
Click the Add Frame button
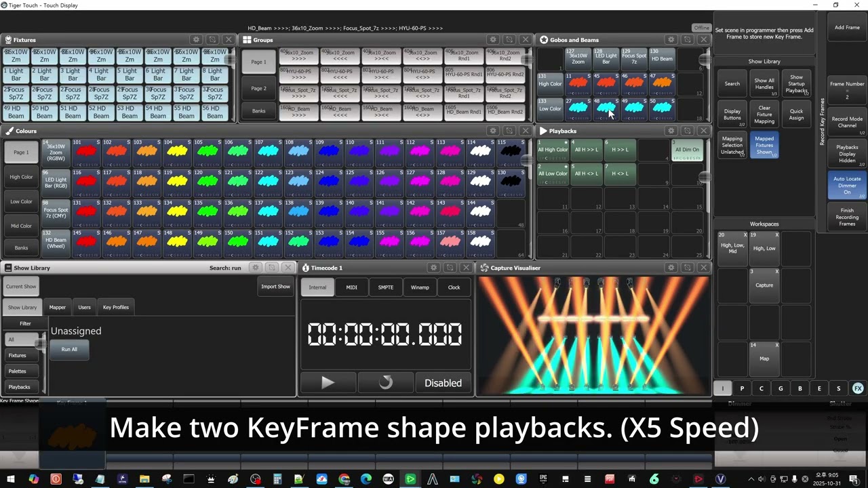tap(847, 28)
